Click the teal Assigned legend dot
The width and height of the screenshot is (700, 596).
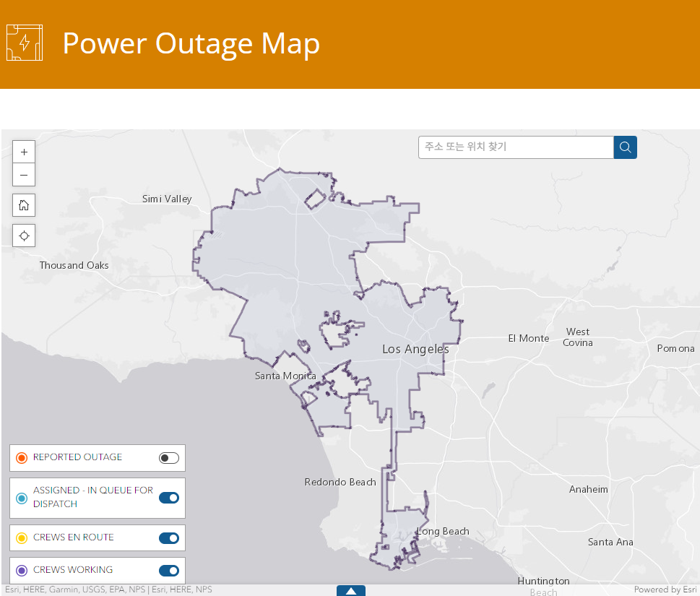tap(22, 498)
